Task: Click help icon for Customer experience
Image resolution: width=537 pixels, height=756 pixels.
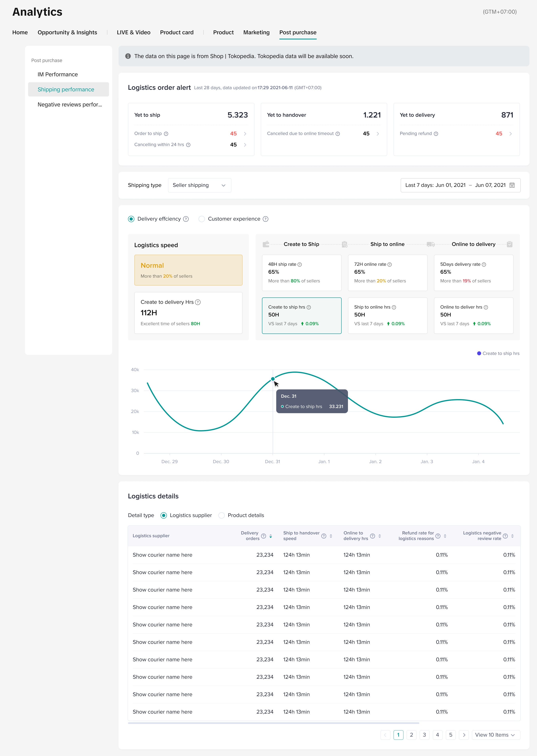Action: [x=266, y=219]
